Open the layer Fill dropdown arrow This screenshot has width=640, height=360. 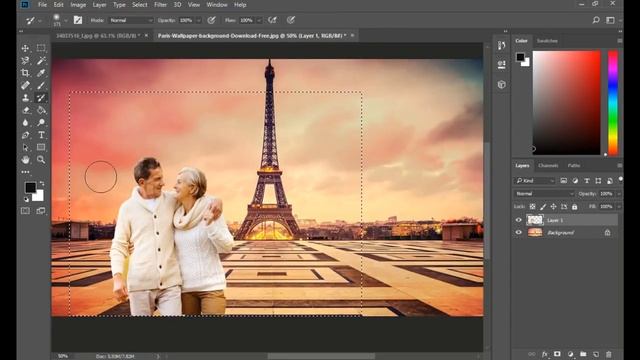[x=619, y=207]
